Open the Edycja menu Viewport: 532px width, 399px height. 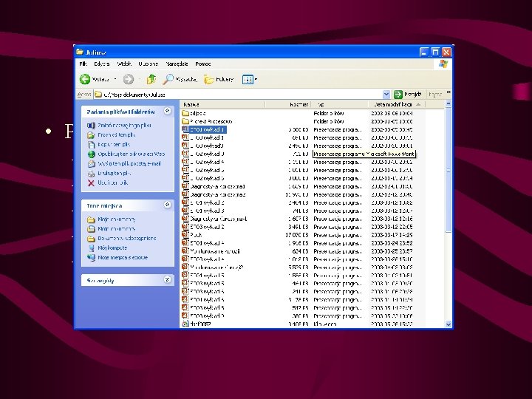[x=102, y=64]
